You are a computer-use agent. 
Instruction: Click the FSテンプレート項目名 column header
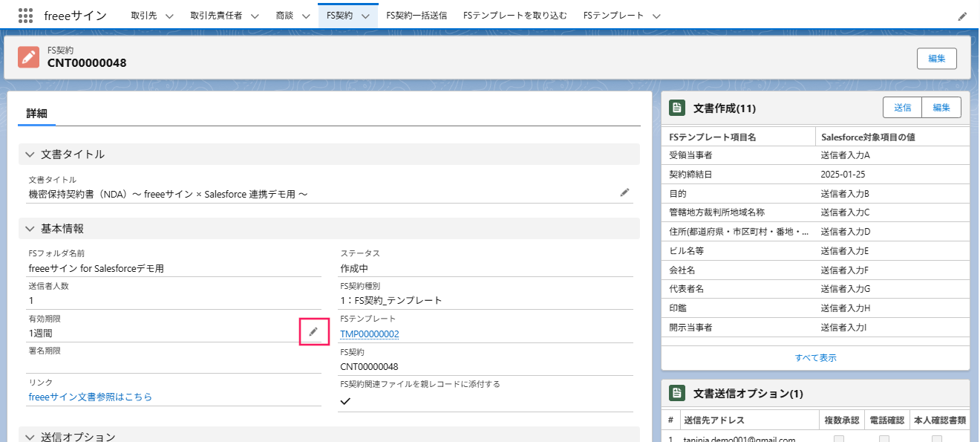712,137
